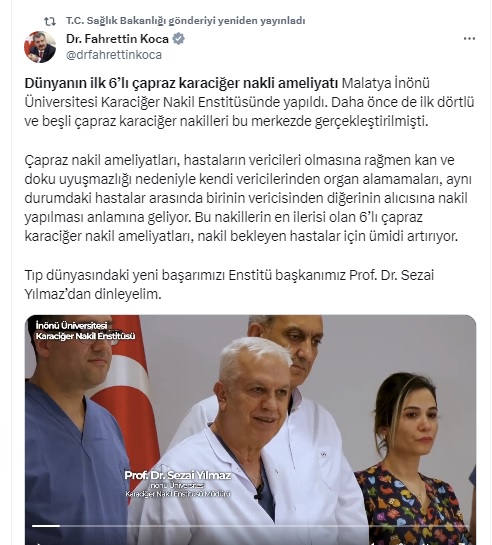Click the bold headline about 6'lı çapraz karaciğer nakli
The height and width of the screenshot is (545, 492).
(181, 83)
